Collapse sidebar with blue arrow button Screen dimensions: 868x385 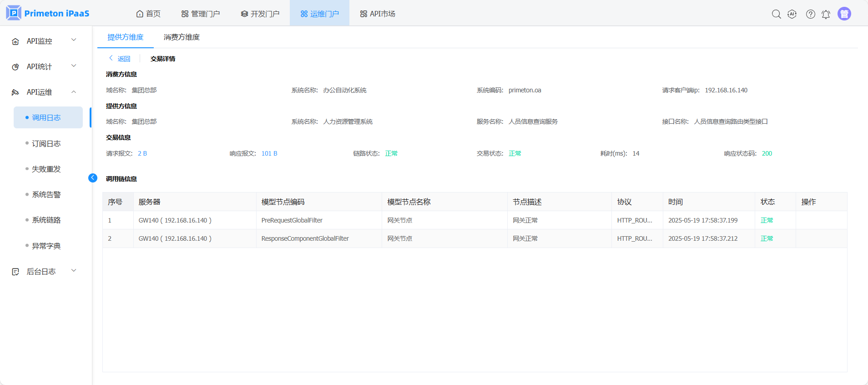(93, 178)
